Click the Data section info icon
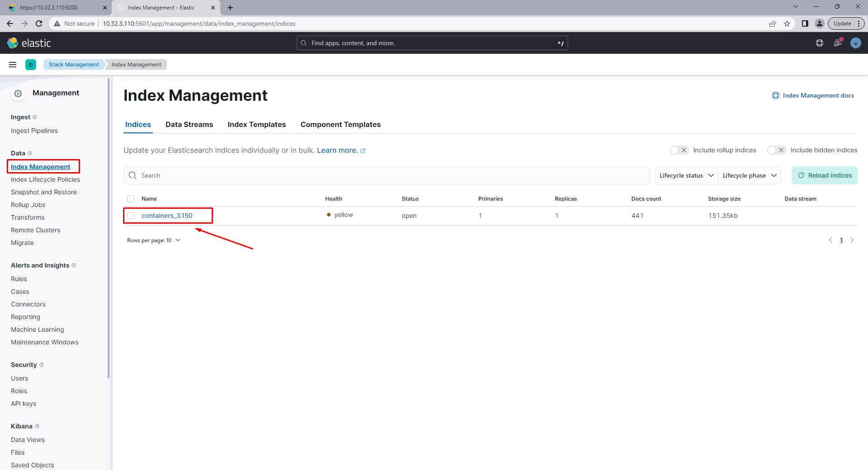Viewport: 868px width, 470px height. pos(30,153)
